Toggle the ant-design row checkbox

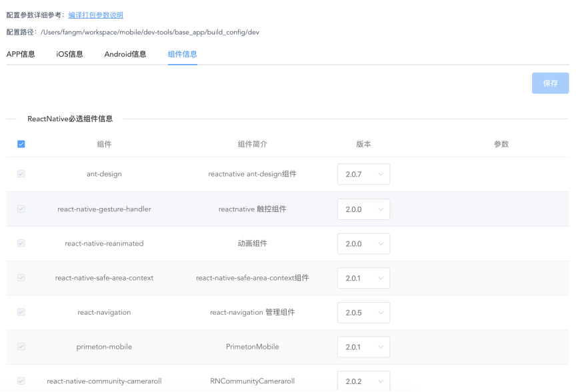coord(21,174)
